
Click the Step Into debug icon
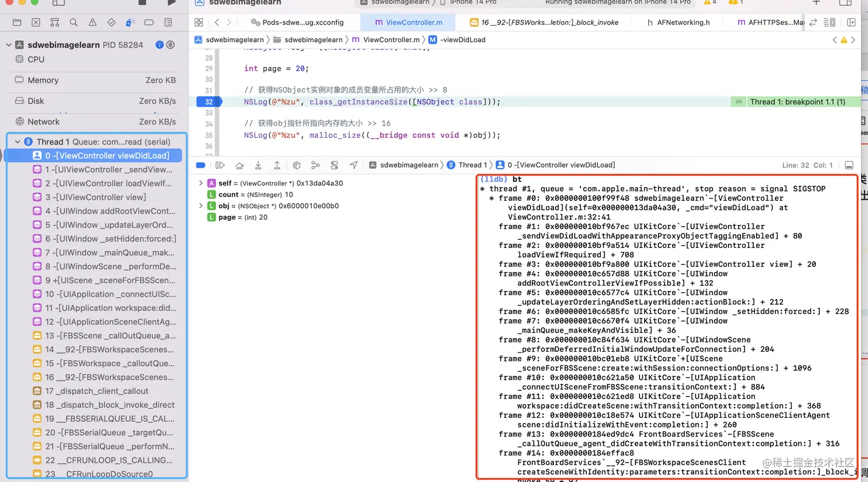pyautogui.click(x=258, y=165)
